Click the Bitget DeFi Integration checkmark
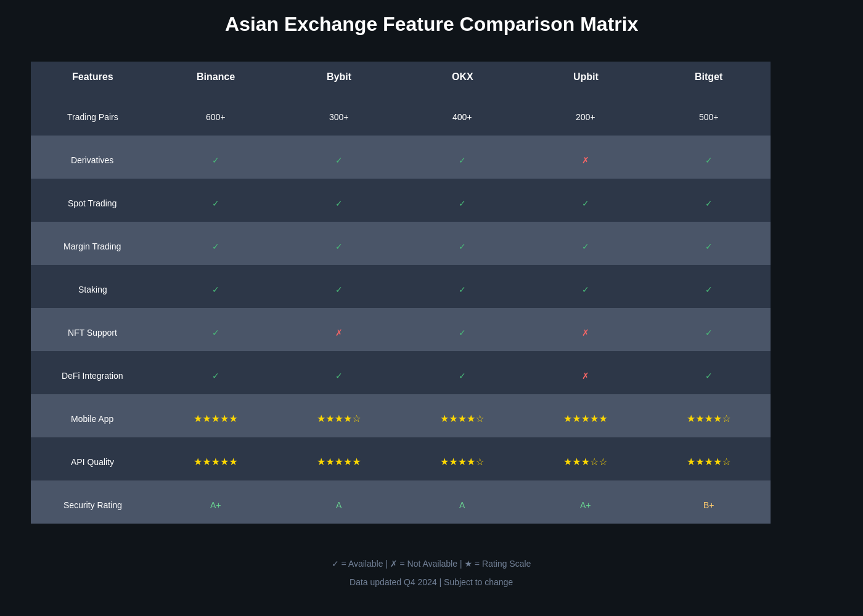Screen dimensions: 863x616 coord(709,376)
